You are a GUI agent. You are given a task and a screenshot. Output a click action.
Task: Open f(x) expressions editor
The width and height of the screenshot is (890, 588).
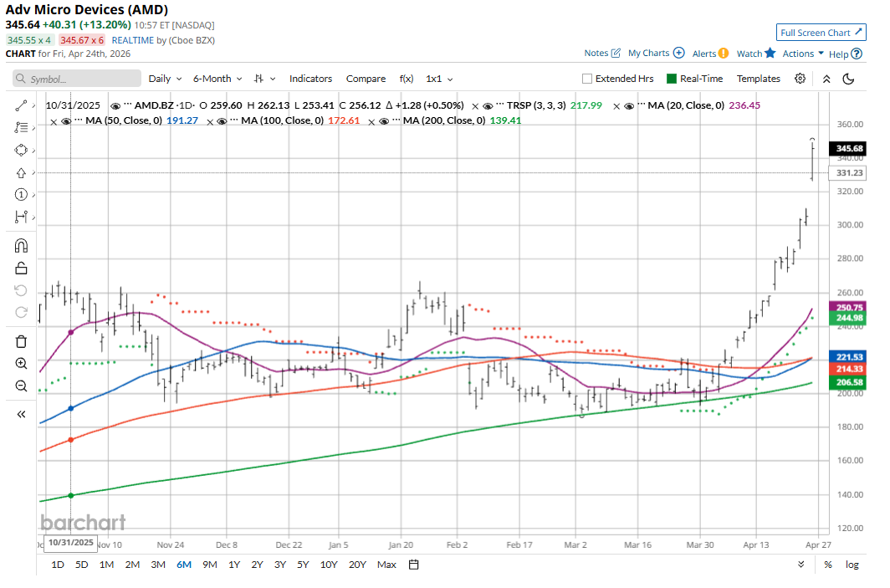(x=407, y=79)
